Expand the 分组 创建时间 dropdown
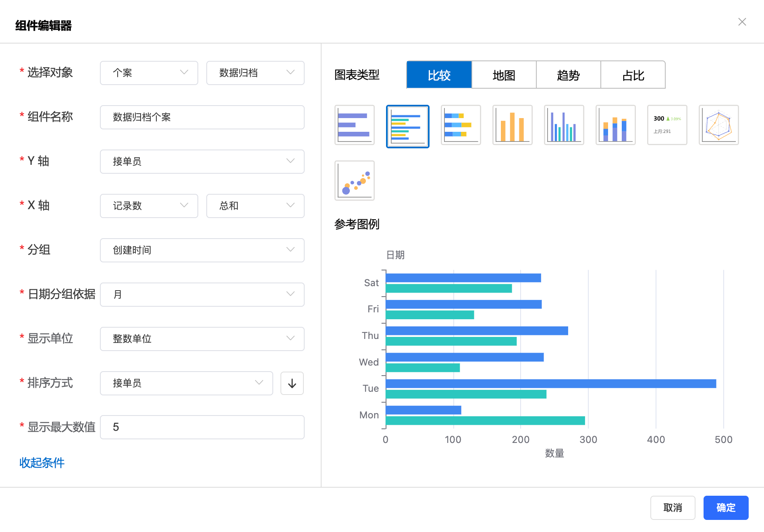This screenshot has width=764, height=532. click(x=202, y=250)
